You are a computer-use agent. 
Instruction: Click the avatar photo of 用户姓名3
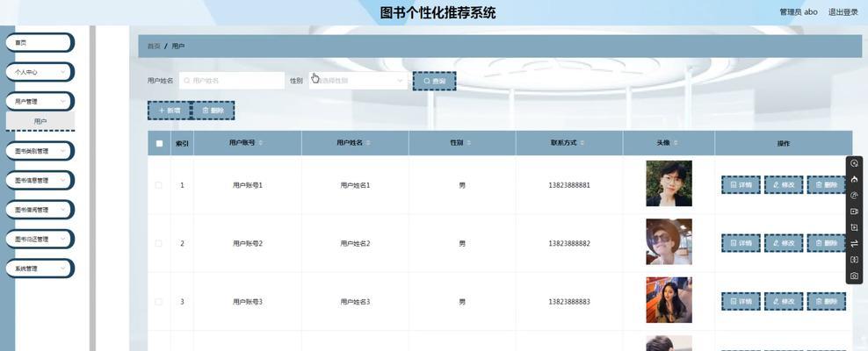pyautogui.click(x=669, y=300)
